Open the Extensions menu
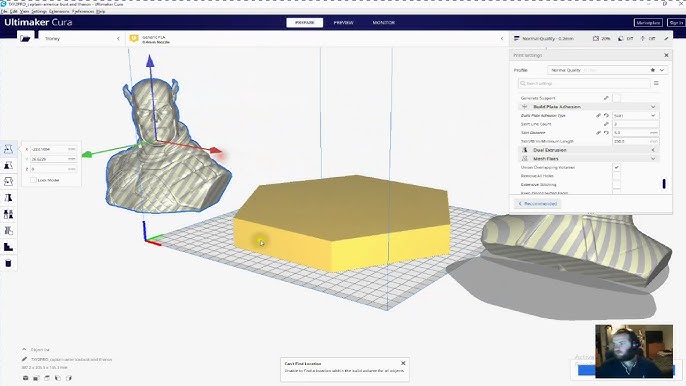Image resolution: width=686 pixels, height=386 pixels. [59, 11]
